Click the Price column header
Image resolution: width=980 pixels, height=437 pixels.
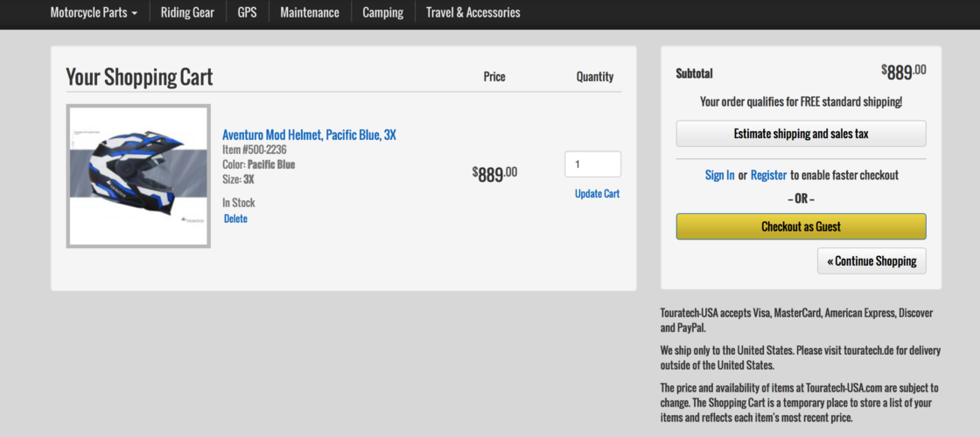point(494,77)
